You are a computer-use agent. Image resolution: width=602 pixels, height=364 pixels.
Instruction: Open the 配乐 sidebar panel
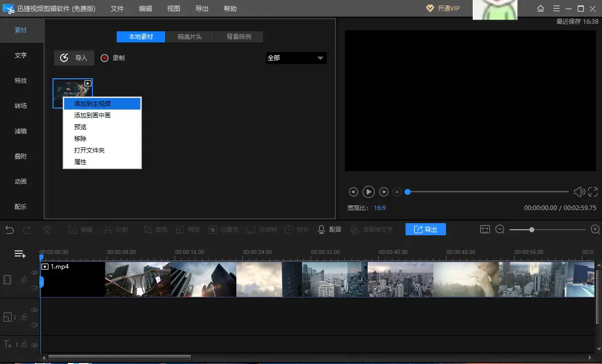point(21,206)
